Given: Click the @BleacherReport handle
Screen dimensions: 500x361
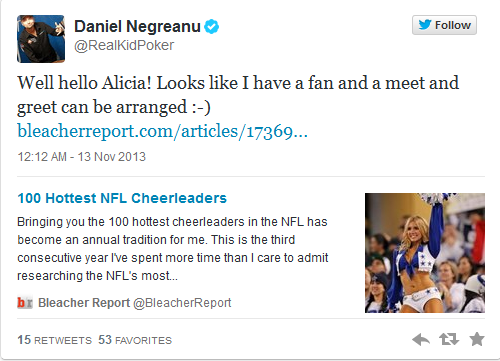Looking at the screenshot, I should tap(182, 303).
